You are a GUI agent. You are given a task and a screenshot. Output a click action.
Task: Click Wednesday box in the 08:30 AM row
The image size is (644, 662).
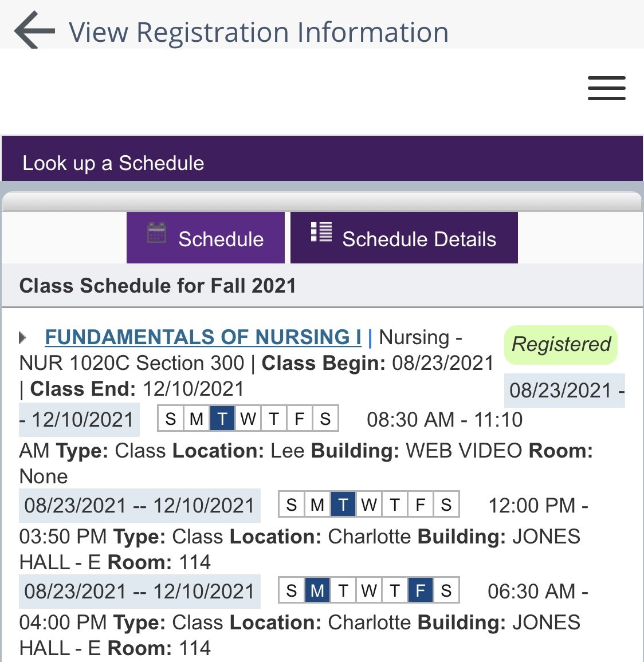click(x=248, y=419)
